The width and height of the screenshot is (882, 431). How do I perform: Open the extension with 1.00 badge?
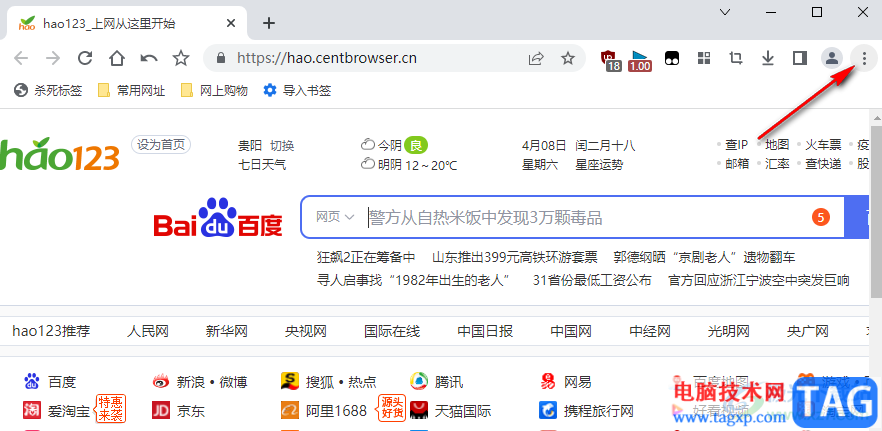click(x=640, y=60)
